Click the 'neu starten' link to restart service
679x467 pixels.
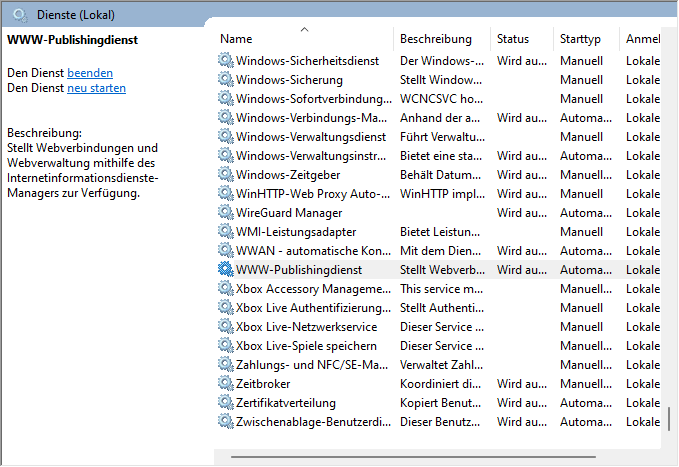97,88
